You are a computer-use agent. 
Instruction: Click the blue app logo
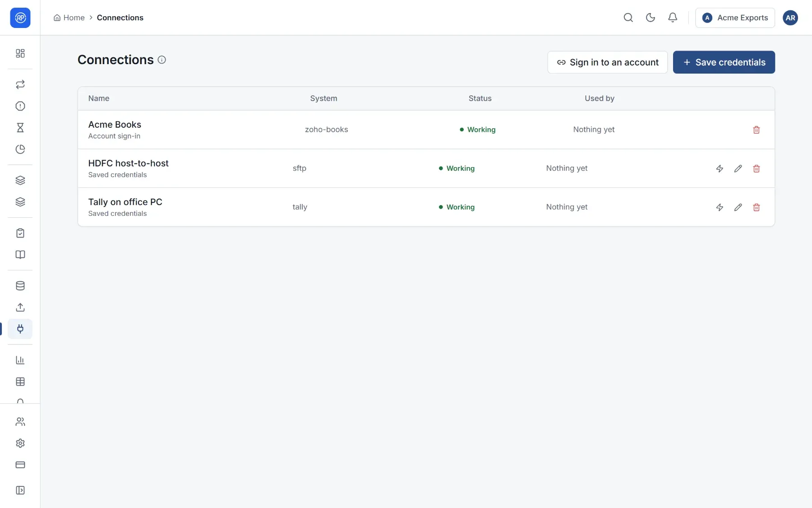point(20,18)
